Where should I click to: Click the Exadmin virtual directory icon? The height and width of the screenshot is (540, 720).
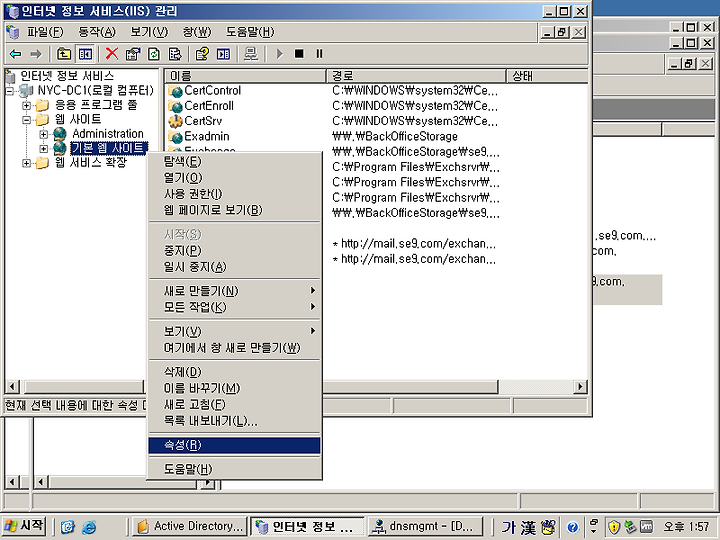click(175, 136)
